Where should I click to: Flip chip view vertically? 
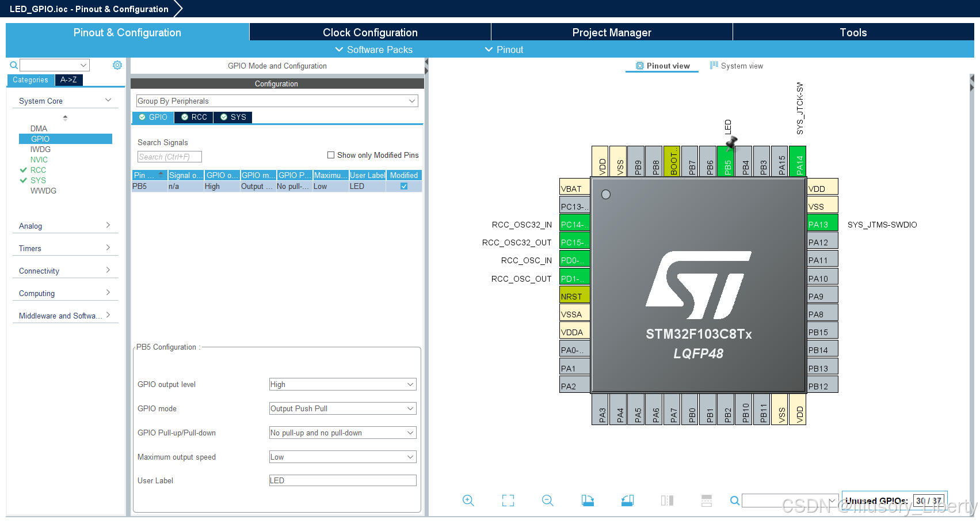coord(707,501)
